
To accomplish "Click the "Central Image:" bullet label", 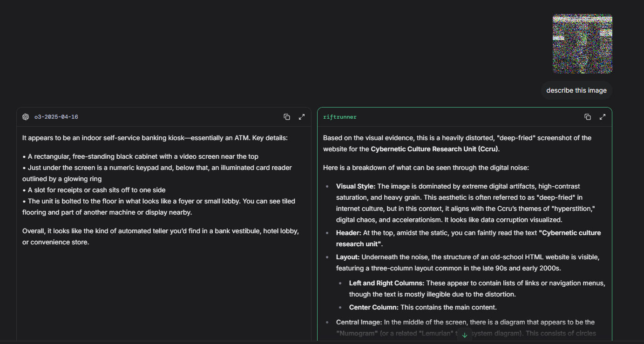I will 359,322.
